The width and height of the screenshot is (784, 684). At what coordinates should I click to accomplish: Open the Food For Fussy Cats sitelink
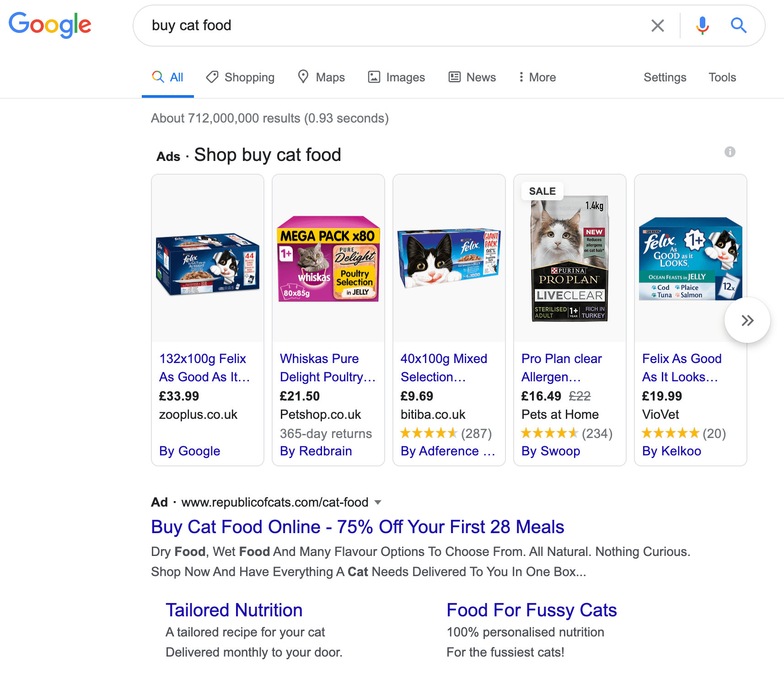[x=532, y=610]
